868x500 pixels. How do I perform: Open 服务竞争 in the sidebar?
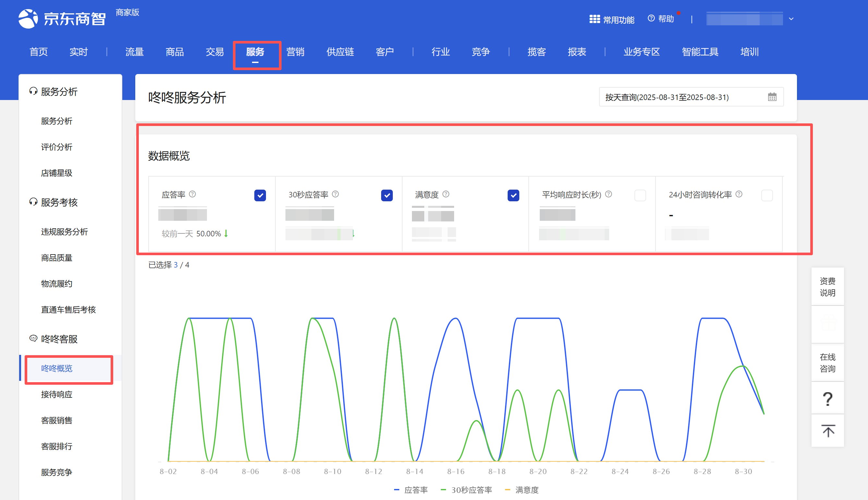57,472
